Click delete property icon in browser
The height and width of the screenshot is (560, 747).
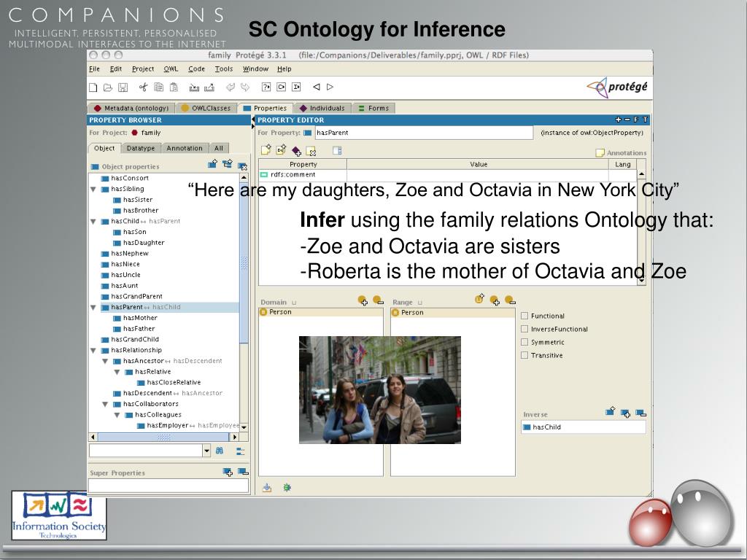(x=242, y=166)
